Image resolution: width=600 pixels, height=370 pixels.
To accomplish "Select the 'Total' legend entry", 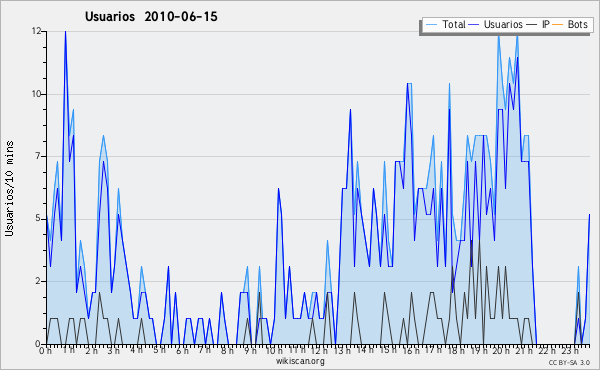I will (x=454, y=24).
